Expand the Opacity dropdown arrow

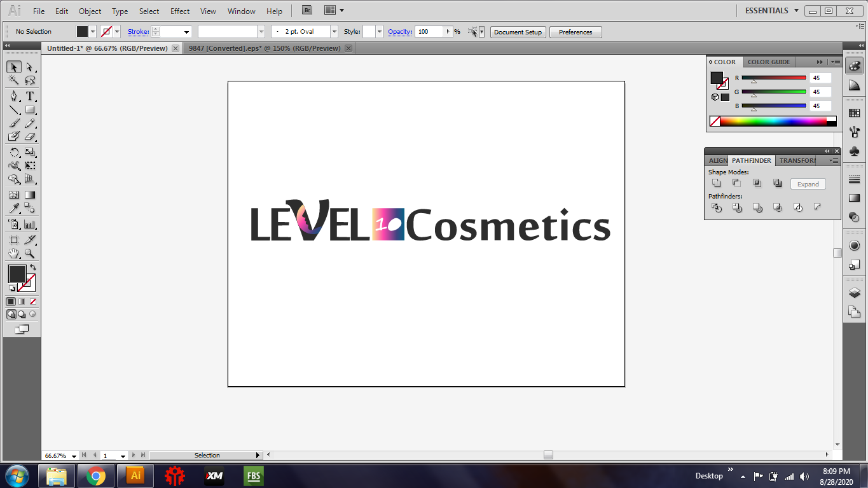(x=447, y=31)
